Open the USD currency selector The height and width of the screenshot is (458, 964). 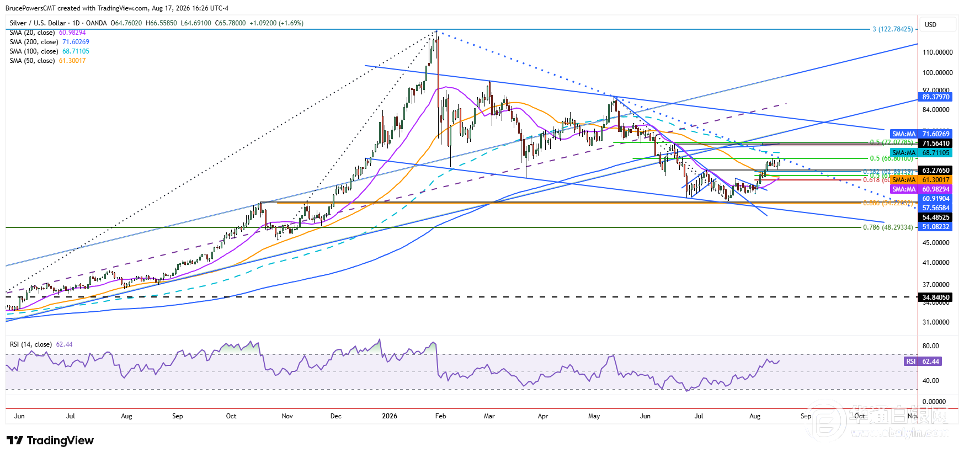click(930, 25)
